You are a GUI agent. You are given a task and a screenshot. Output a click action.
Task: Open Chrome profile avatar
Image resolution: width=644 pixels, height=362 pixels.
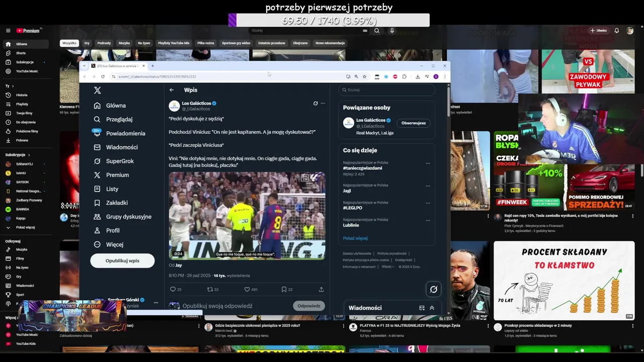(x=436, y=76)
